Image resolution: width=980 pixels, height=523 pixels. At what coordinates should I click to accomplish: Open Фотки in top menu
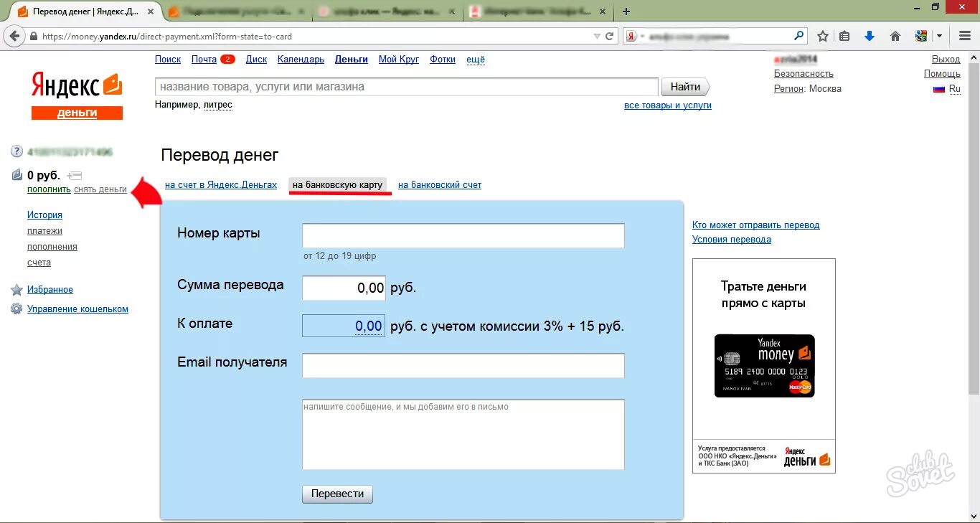click(x=443, y=60)
